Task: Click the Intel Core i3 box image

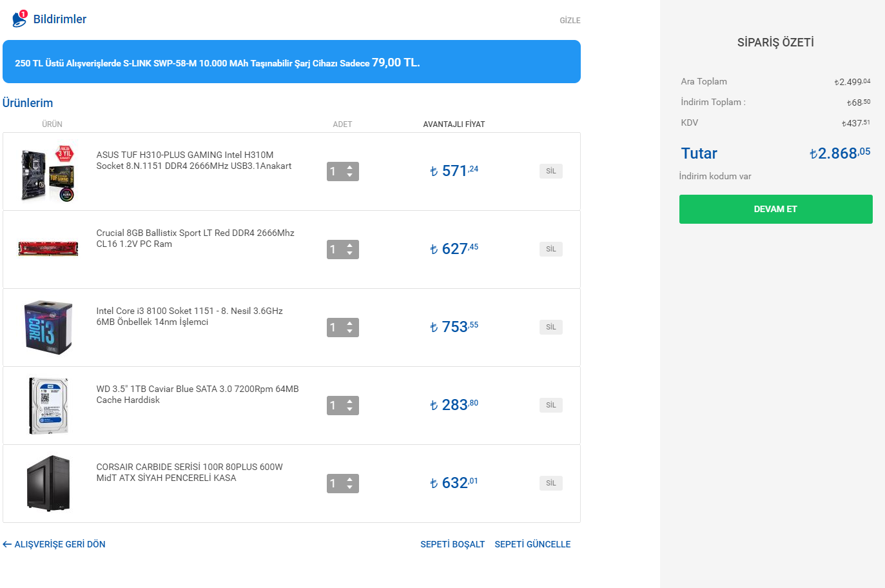Action: pyautogui.click(x=48, y=328)
